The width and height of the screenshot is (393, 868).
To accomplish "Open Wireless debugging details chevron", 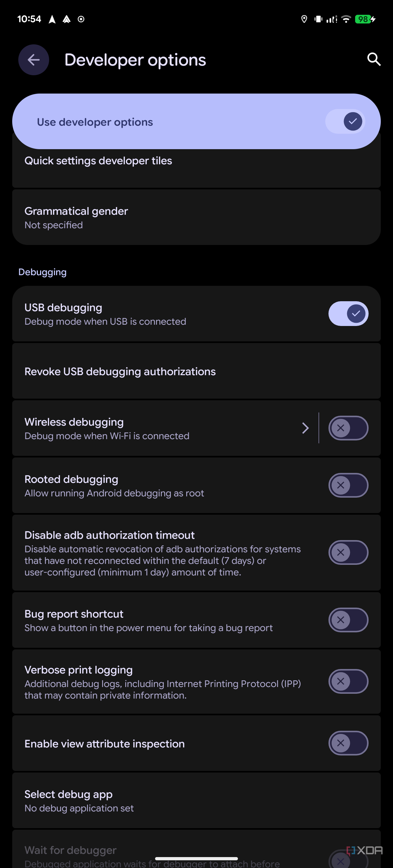I will [x=305, y=428].
